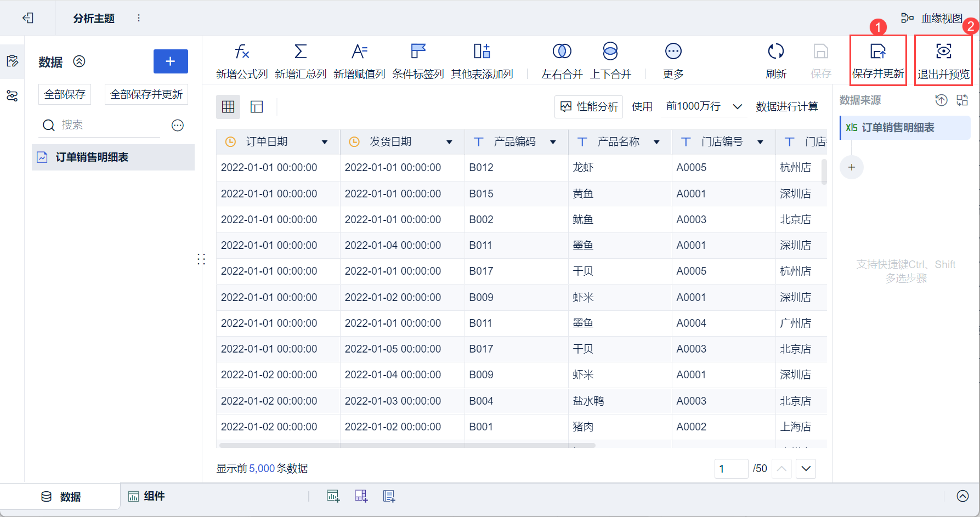Open the 更多 tools menu
Viewport: 980px width, 517px height.
[673, 61]
